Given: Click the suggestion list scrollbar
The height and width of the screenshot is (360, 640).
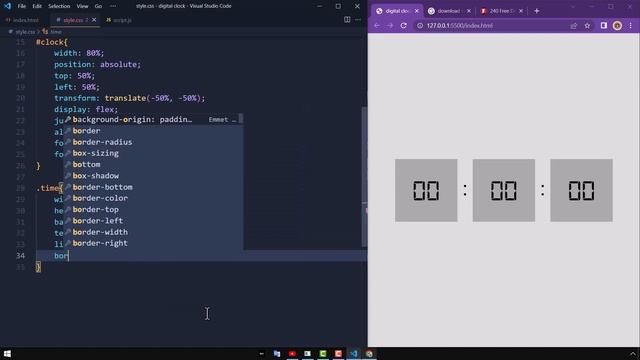Looking at the screenshot, I should pos(241,119).
